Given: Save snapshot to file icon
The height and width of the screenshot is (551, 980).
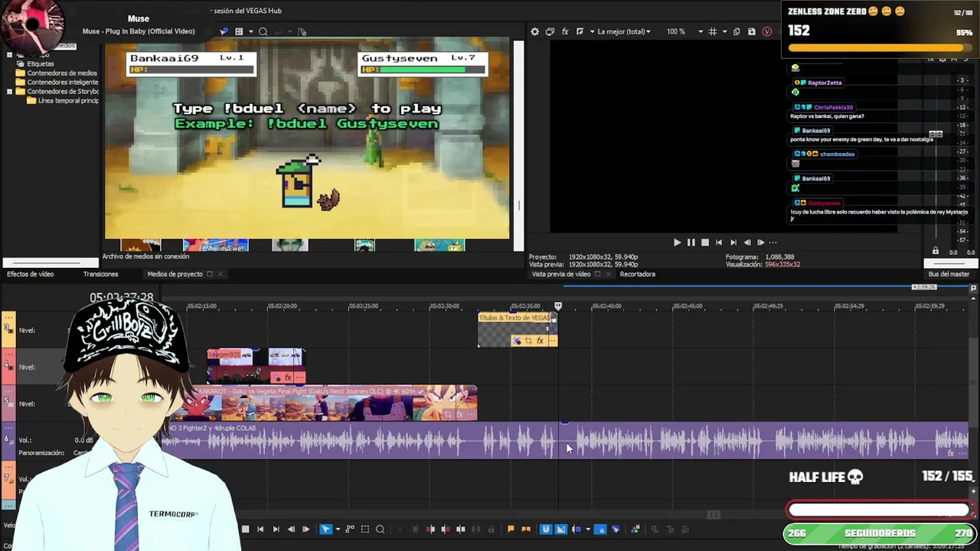Looking at the screenshot, I should tap(752, 31).
